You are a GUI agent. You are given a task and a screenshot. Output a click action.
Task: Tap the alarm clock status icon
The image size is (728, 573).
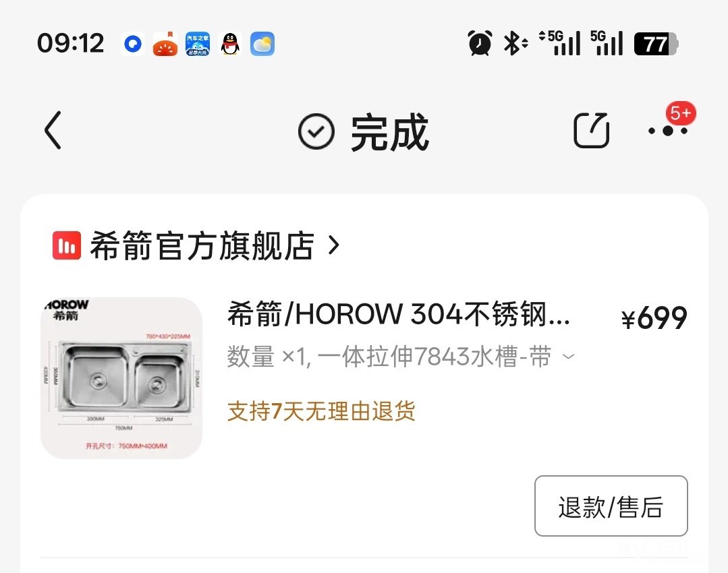[480, 43]
